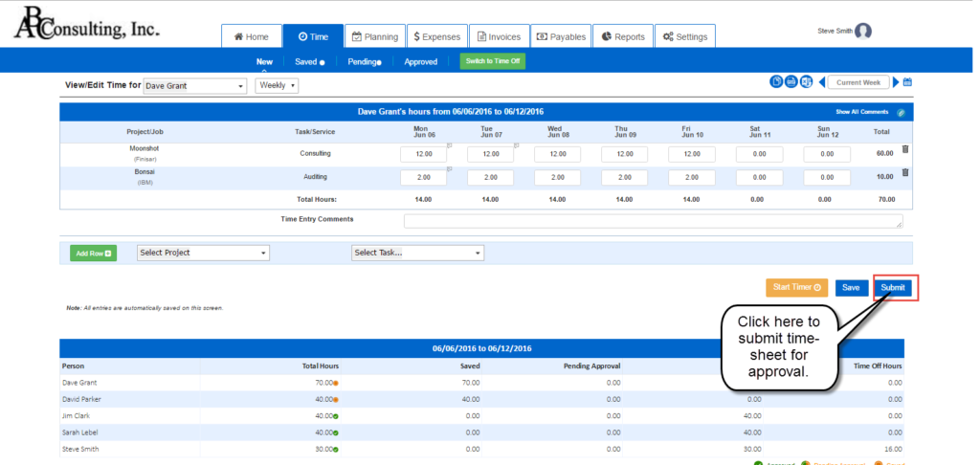Delete the Bonsai row trash icon
980x465 pixels.
pyautogui.click(x=905, y=172)
